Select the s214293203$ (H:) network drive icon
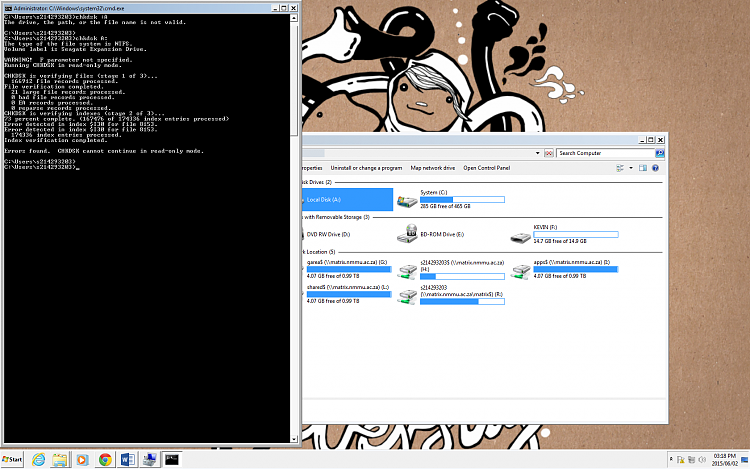The height and width of the screenshot is (469, 750). 407,272
